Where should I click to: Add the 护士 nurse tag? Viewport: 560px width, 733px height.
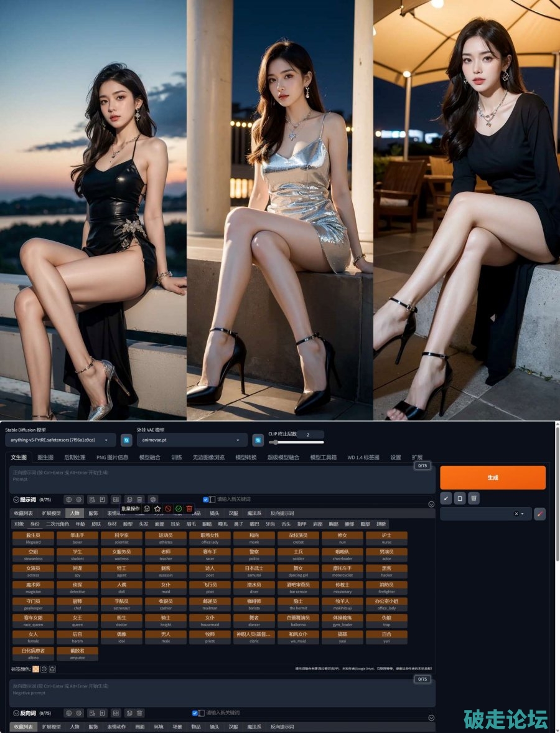click(x=386, y=538)
